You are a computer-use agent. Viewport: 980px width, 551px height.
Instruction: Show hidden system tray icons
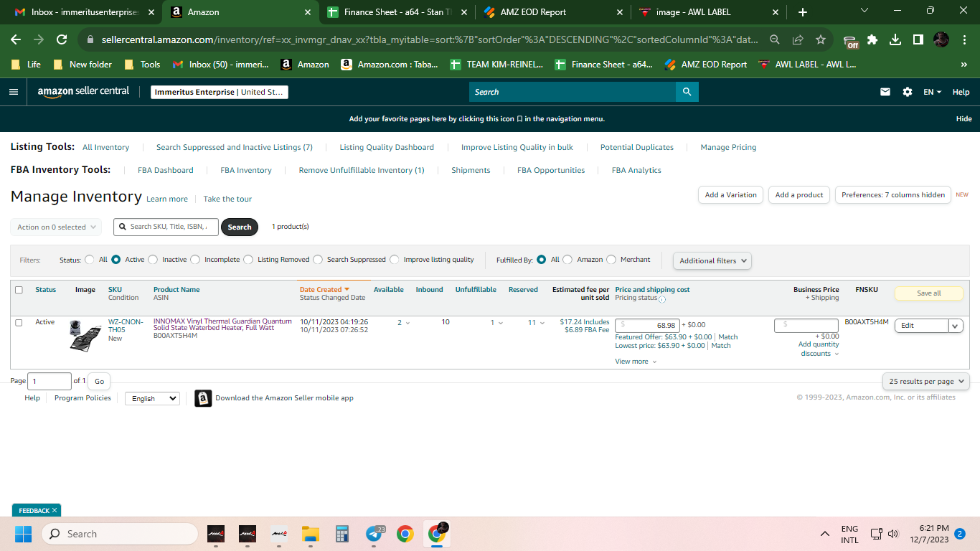pyautogui.click(x=825, y=534)
